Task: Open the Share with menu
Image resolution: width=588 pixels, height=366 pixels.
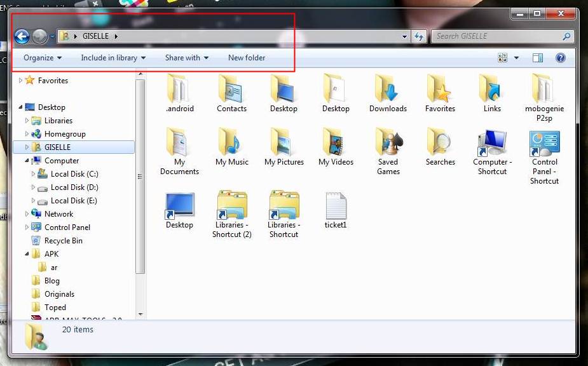Action: click(186, 57)
